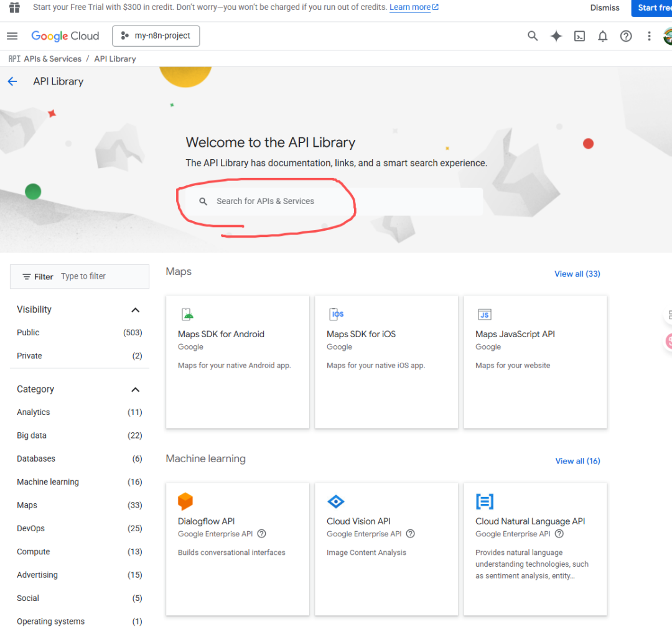Click help icon beside Dialogflow Google Enterprise API

point(262,534)
